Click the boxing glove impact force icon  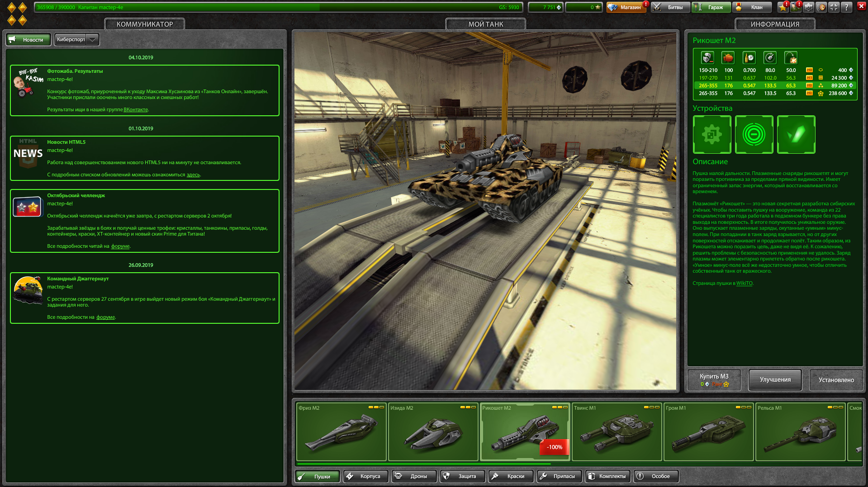pyautogui.click(x=728, y=58)
